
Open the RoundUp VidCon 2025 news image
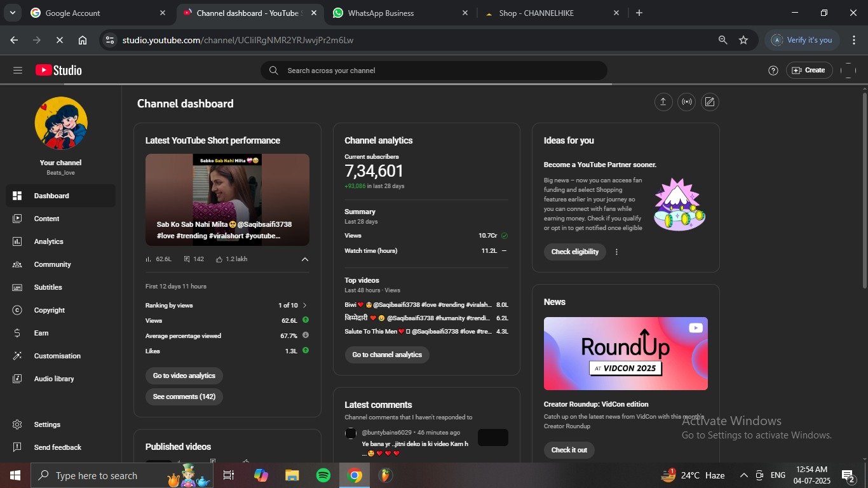[x=626, y=353]
